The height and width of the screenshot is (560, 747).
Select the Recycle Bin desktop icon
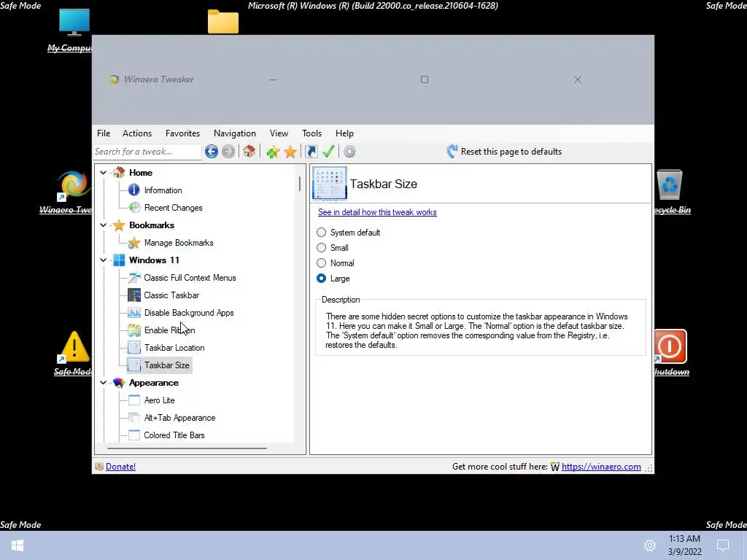[670, 184]
